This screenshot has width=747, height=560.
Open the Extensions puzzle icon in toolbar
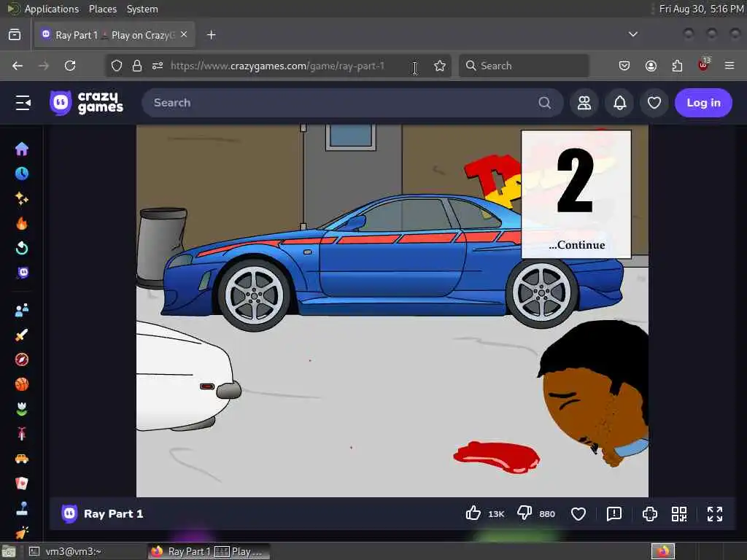tap(677, 66)
